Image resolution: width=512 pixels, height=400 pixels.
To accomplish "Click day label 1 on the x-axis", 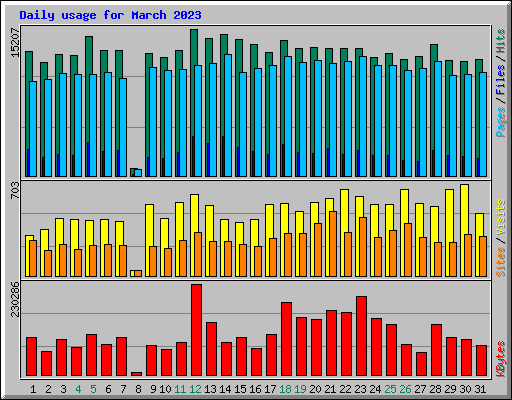I will click(33, 389).
